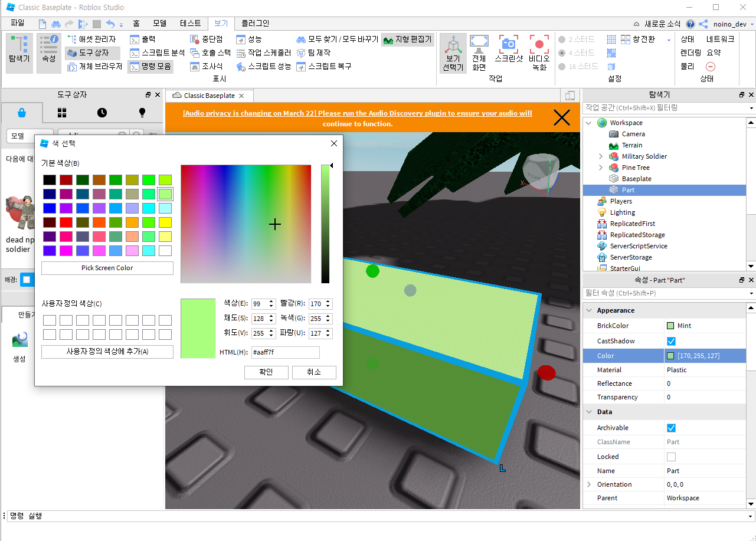Image resolution: width=756 pixels, height=541 pixels.
Task: Show the Output (출력) window
Action: click(x=143, y=39)
